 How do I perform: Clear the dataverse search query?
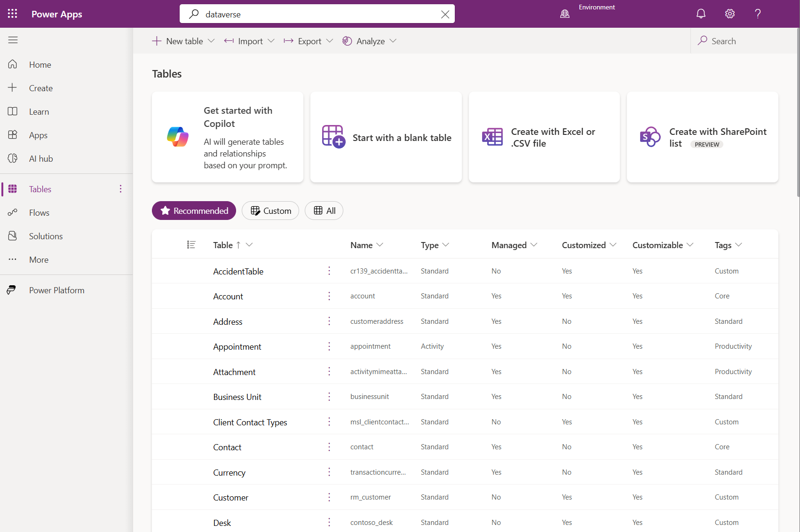pos(445,14)
